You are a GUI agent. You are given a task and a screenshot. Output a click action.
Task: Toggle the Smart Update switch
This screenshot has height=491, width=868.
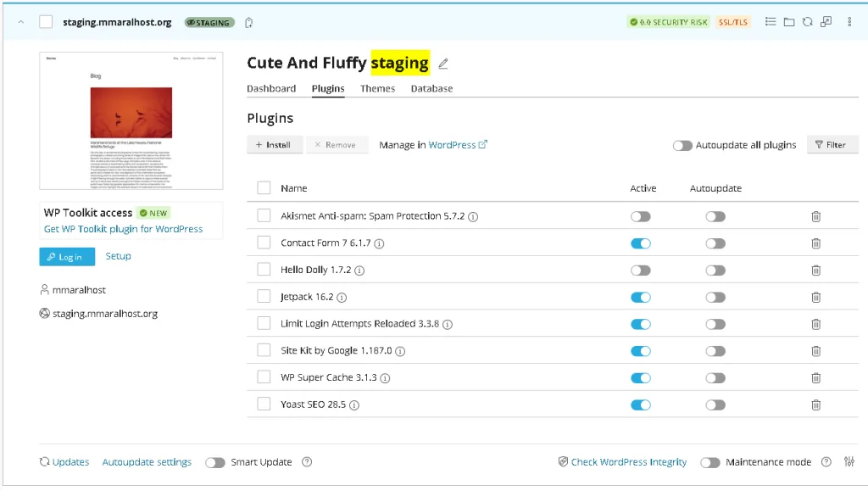click(214, 462)
